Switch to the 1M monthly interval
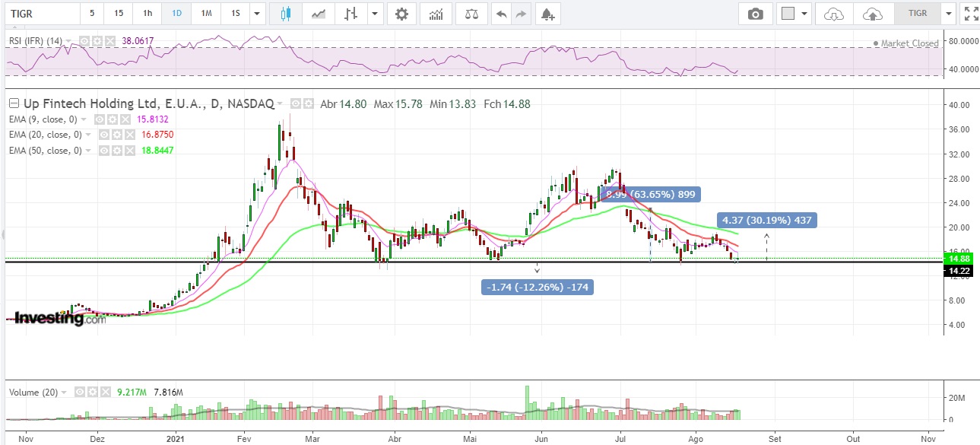 (x=206, y=14)
